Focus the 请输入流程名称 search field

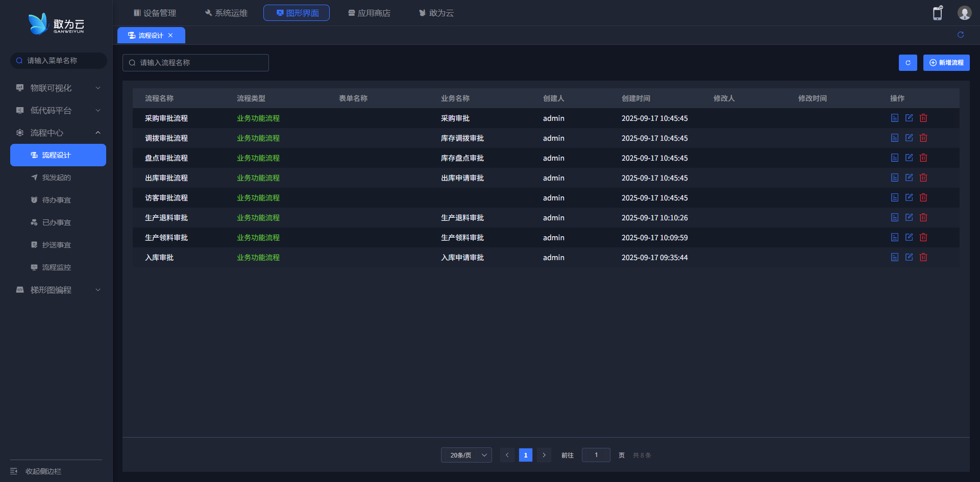tap(195, 63)
